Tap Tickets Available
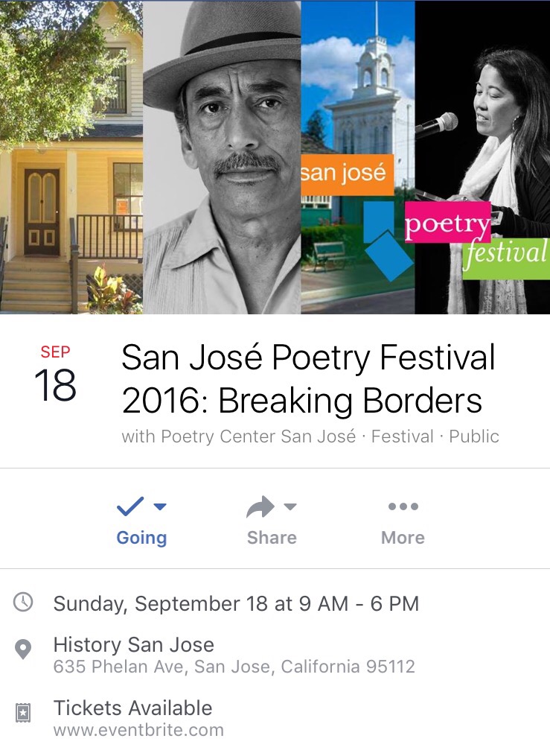This screenshot has height=756, width=550. [132, 708]
